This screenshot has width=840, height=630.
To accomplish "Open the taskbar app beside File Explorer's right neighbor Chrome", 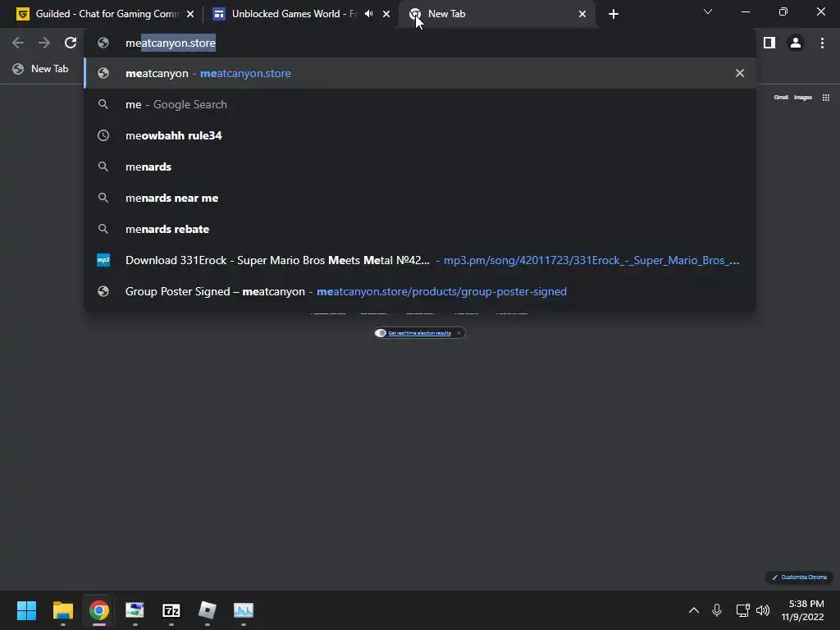I will 135,610.
